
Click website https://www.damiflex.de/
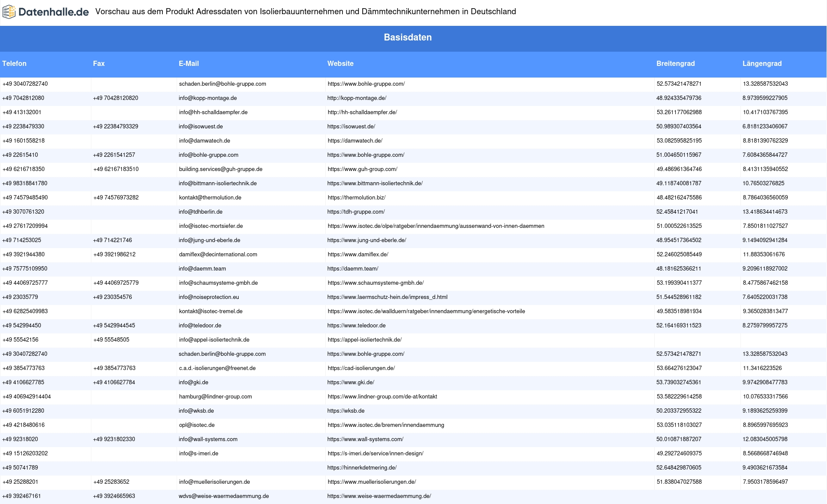[358, 255]
